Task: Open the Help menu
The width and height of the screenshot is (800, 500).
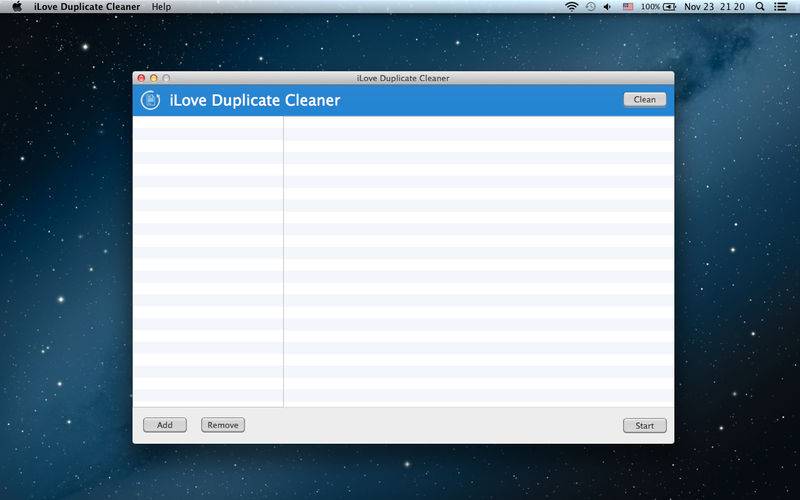Action: [x=161, y=7]
